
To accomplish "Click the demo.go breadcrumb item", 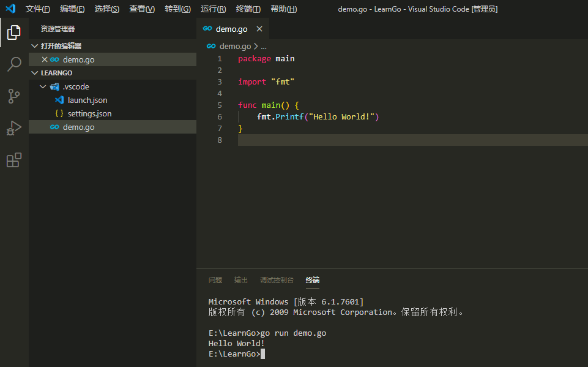I will [235, 46].
